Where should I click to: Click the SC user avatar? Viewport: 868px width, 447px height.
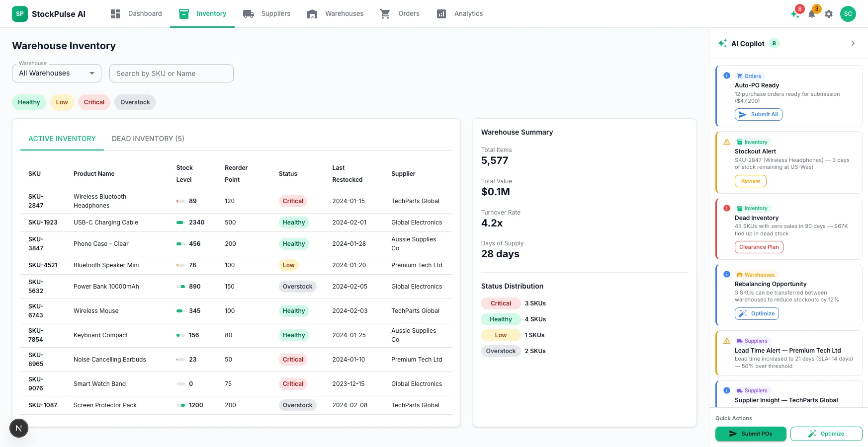click(848, 14)
